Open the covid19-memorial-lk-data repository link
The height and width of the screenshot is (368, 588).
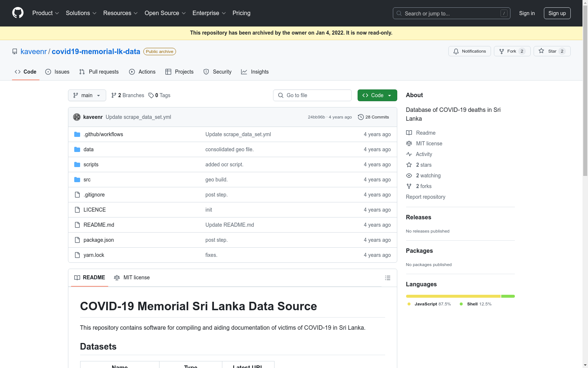tap(96, 52)
